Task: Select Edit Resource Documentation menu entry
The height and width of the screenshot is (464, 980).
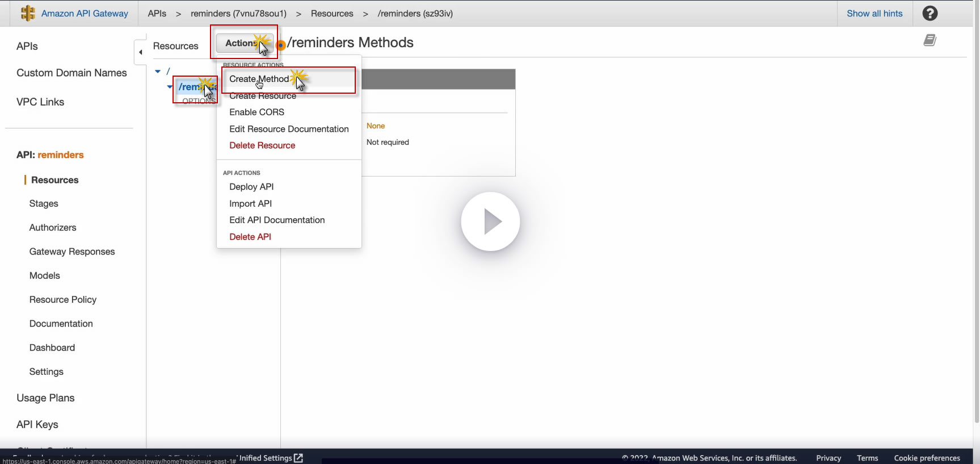Action: [289, 129]
